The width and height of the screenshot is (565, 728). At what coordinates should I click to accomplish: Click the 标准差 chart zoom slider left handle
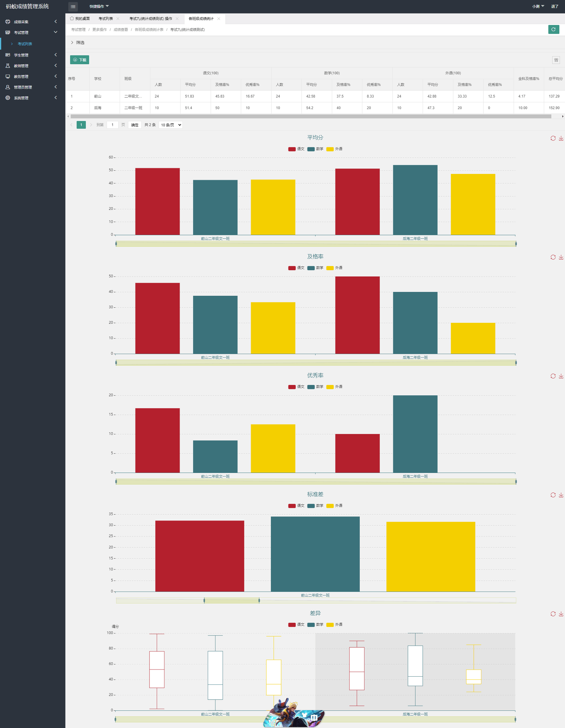204,600
